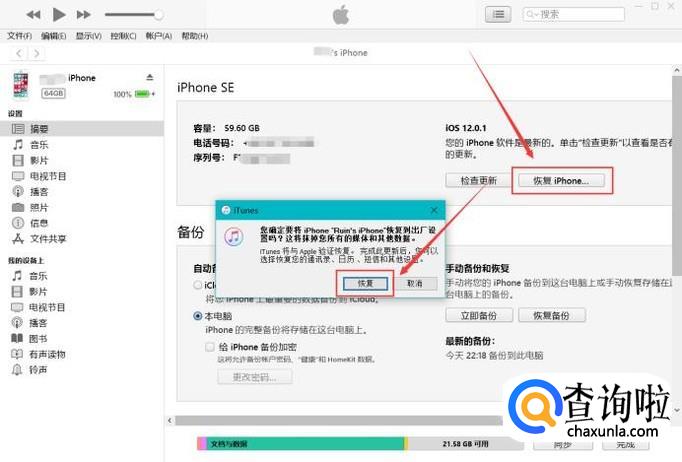
Task: Click the rewind previous track icon
Action: (33, 15)
